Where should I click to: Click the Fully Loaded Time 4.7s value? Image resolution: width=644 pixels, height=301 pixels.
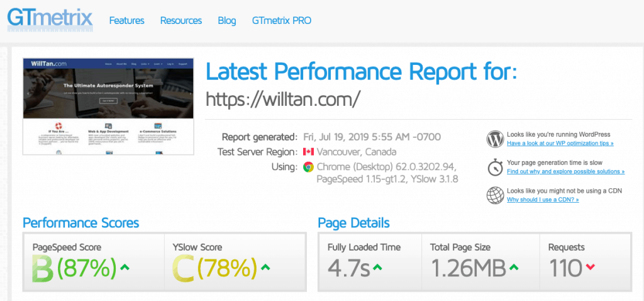(348, 268)
